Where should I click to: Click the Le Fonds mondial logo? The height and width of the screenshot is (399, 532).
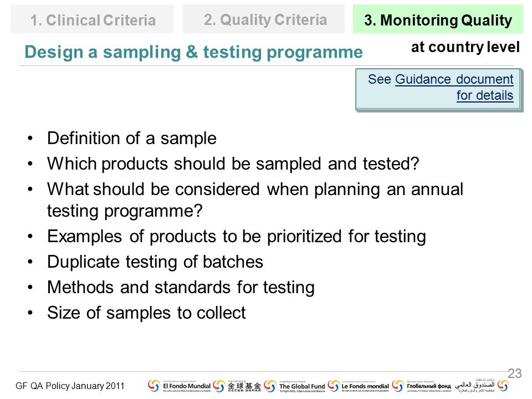(365, 386)
